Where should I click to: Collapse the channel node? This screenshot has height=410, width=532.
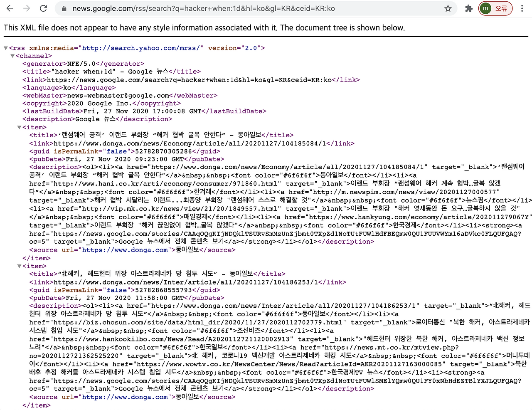click(12, 56)
